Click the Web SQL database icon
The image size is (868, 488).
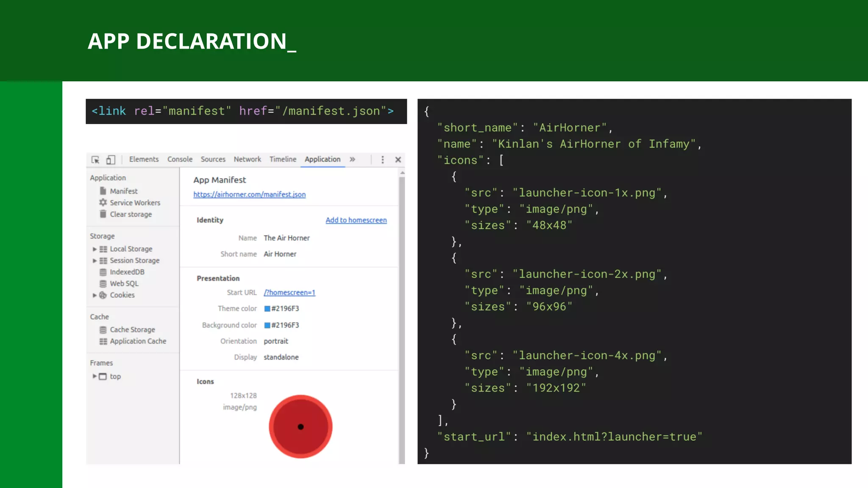click(103, 283)
